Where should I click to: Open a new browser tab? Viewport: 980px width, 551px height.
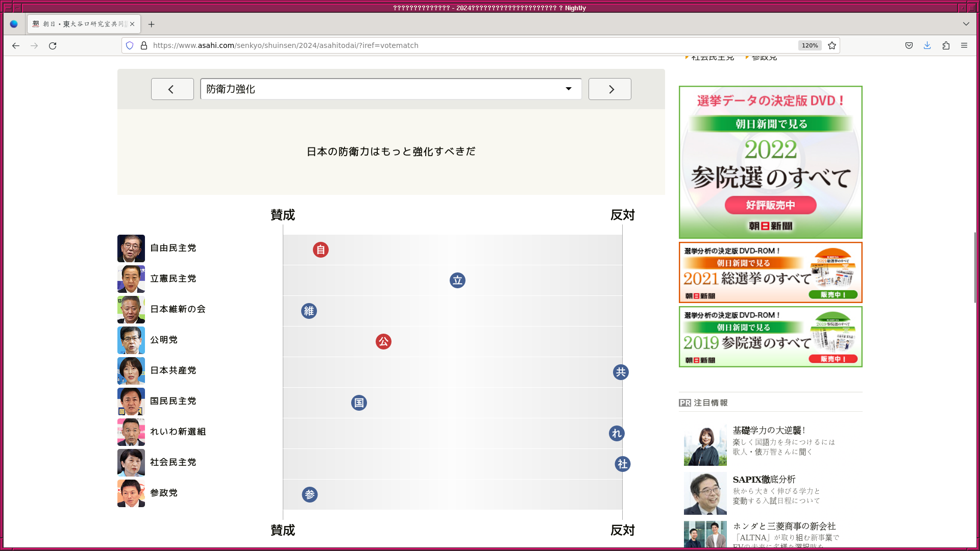(x=151, y=24)
